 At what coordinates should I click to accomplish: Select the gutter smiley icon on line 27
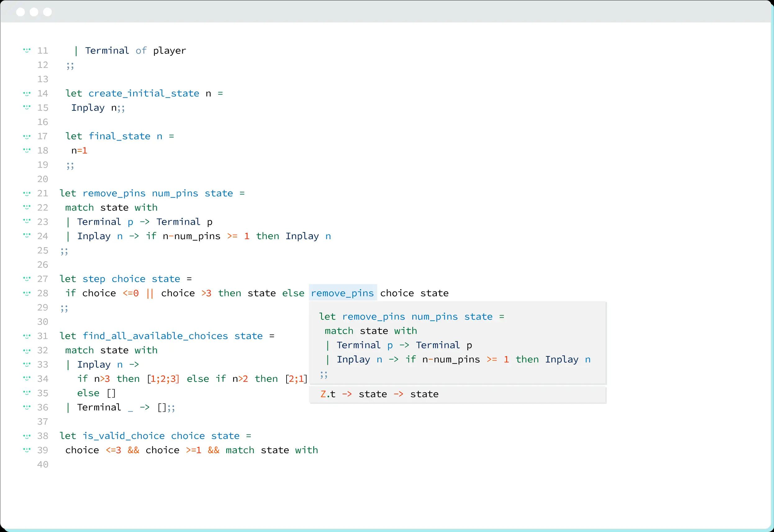pyautogui.click(x=27, y=279)
